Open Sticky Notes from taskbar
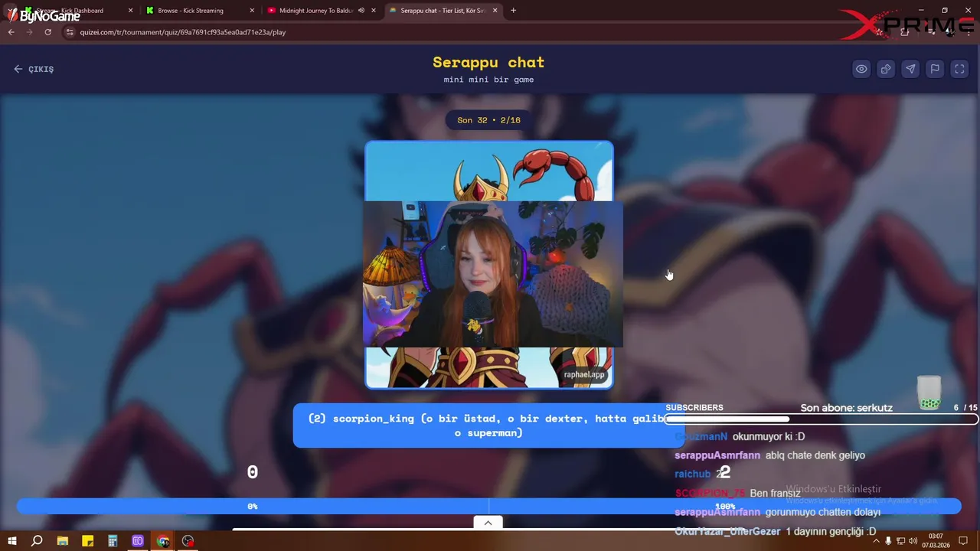The width and height of the screenshot is (980, 551). (x=87, y=541)
